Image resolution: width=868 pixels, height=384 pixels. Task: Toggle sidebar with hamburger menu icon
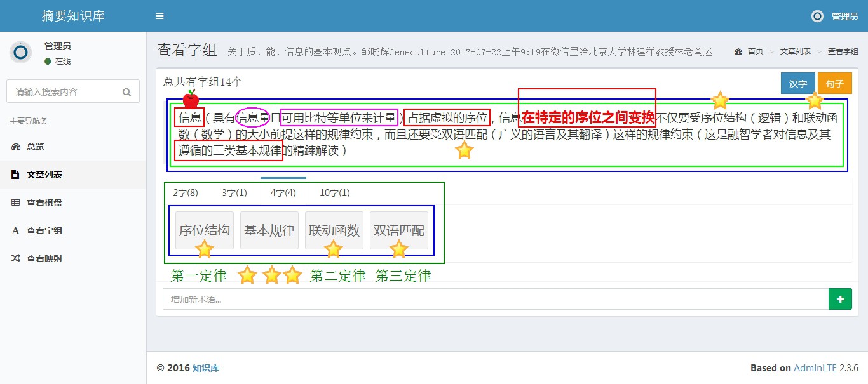pos(159,16)
